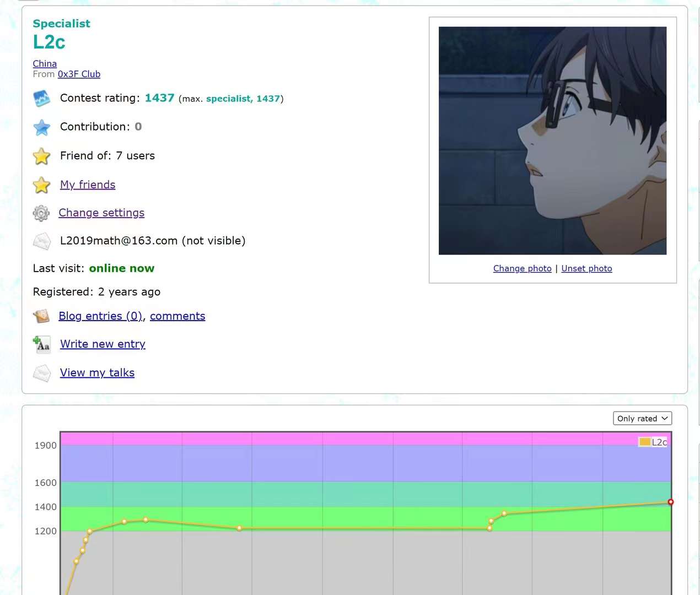Click the star icon beside My friends
The width and height of the screenshot is (700, 595).
[x=41, y=185]
